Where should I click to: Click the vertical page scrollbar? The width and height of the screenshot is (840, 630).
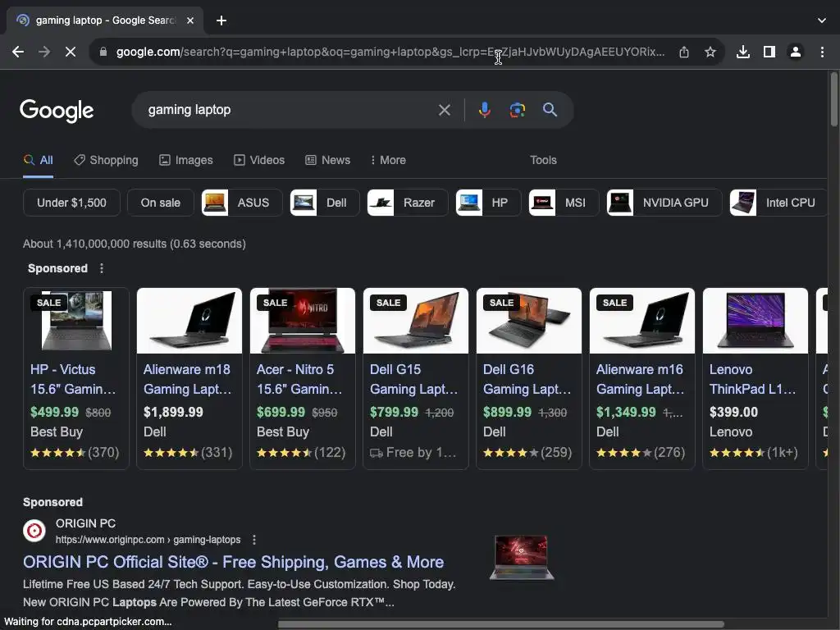click(834, 99)
